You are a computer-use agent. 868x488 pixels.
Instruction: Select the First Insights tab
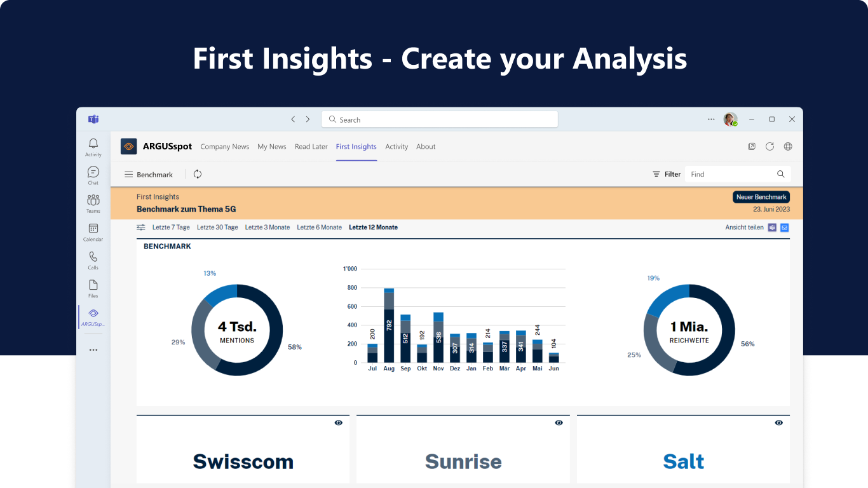pos(356,147)
